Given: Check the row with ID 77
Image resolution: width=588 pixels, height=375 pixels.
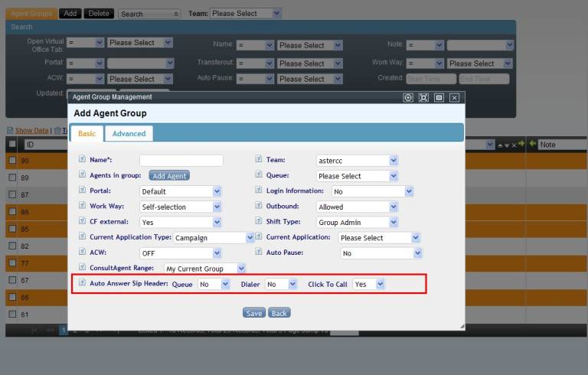Looking at the screenshot, I should click(x=12, y=262).
